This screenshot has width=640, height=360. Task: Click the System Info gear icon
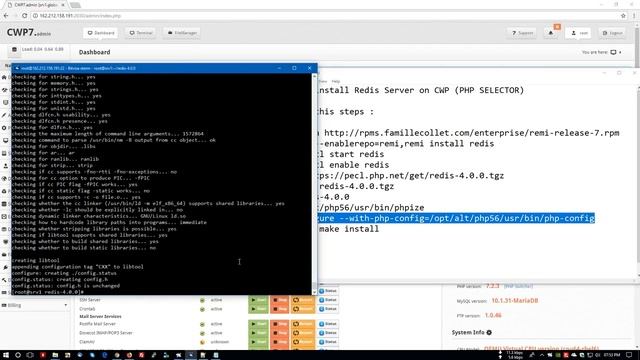(489, 333)
